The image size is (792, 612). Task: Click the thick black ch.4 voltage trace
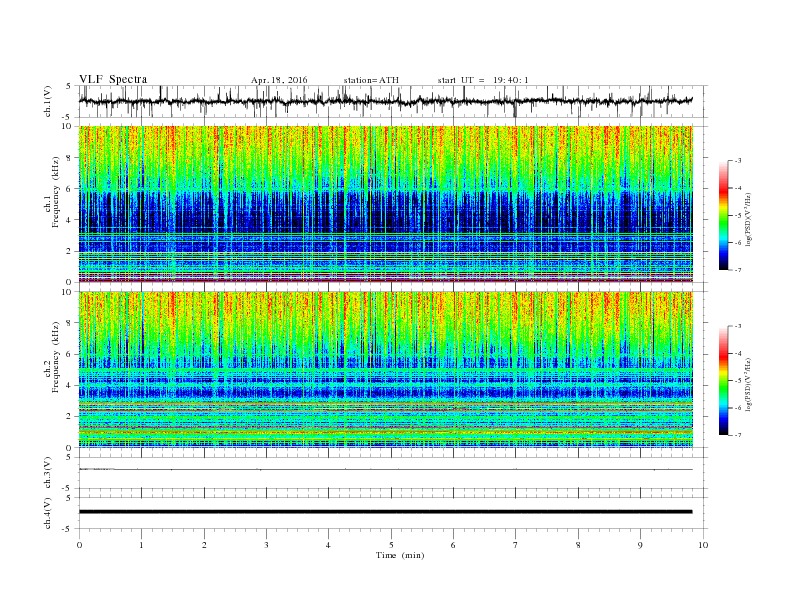386,512
